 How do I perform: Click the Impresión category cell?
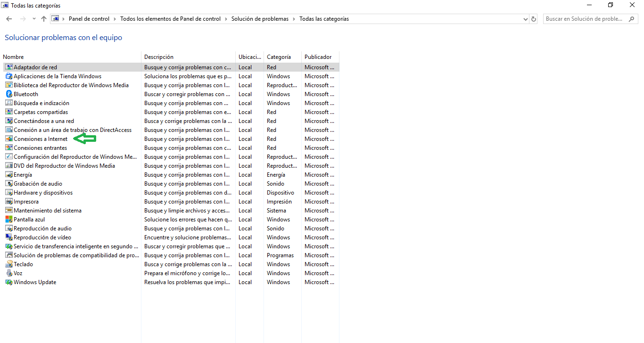click(x=279, y=202)
